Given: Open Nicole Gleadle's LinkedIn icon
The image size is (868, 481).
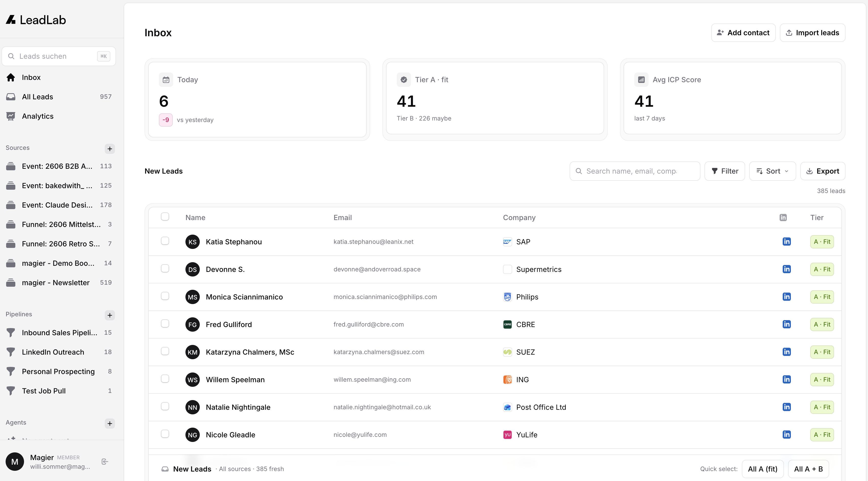Looking at the screenshot, I should (787, 435).
